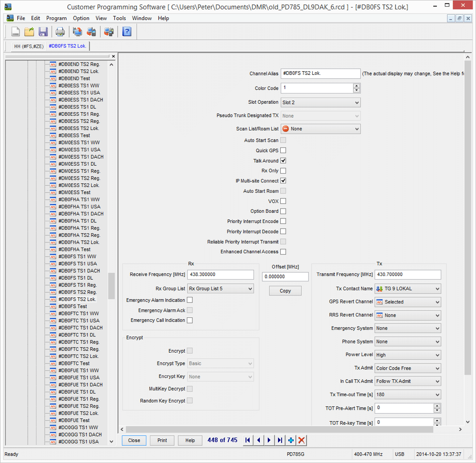Enable the Rx Only checkbox
Image resolution: width=476 pixels, height=463 pixels.
click(x=283, y=171)
